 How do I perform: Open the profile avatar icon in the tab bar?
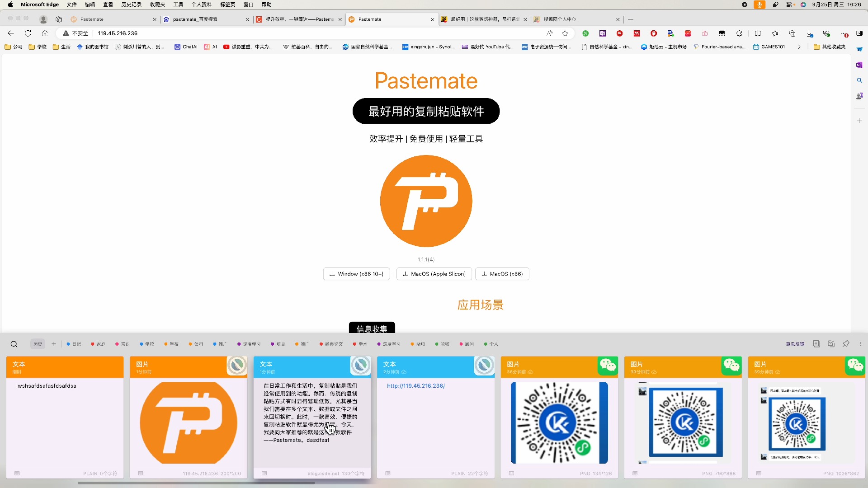click(x=43, y=19)
